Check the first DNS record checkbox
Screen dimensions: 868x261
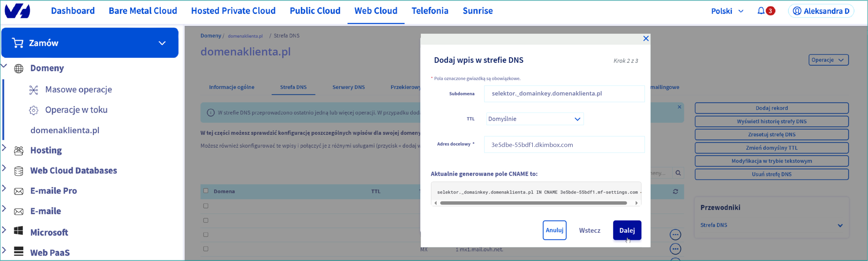(x=206, y=206)
